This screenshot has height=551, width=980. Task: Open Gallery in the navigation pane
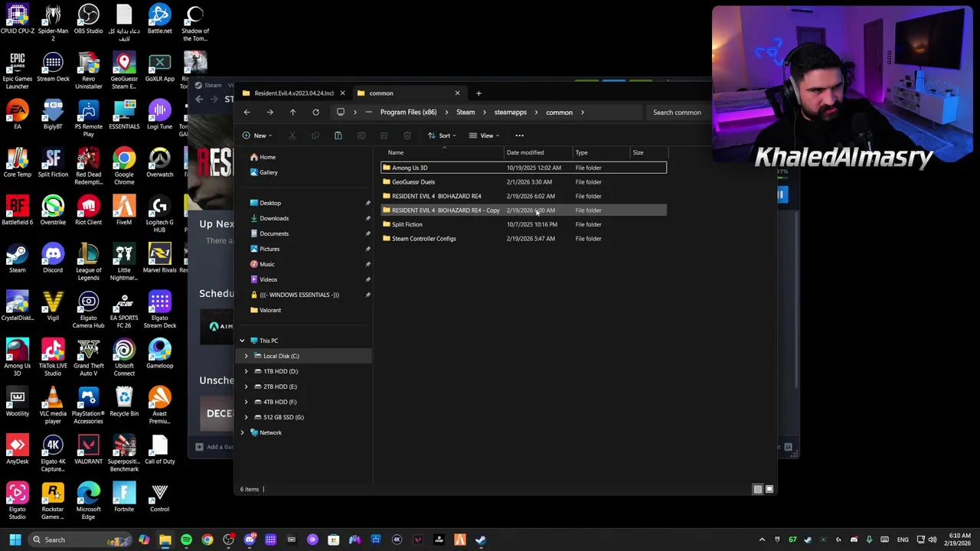tap(268, 172)
